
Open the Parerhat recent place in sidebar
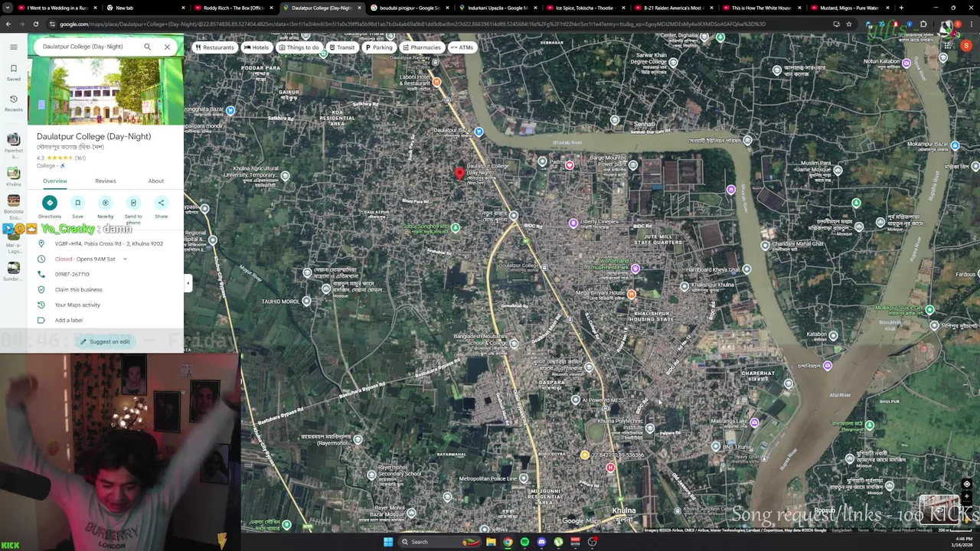click(x=13, y=144)
